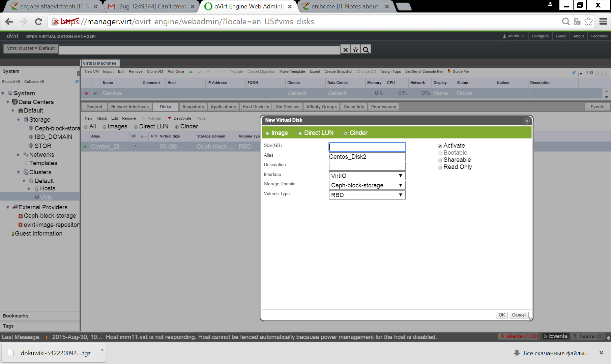Click Create Snapshot toolbar button

338,71
